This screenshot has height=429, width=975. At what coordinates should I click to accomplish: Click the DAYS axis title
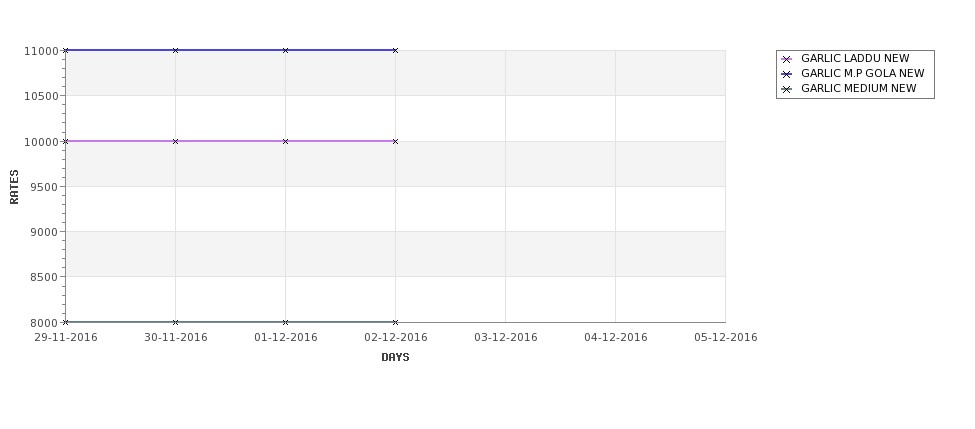point(395,358)
